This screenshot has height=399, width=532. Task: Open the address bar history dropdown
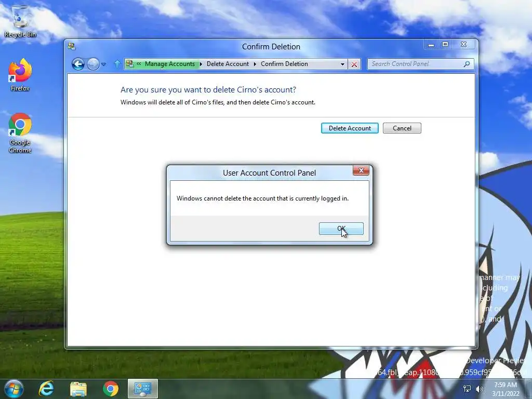tap(342, 64)
